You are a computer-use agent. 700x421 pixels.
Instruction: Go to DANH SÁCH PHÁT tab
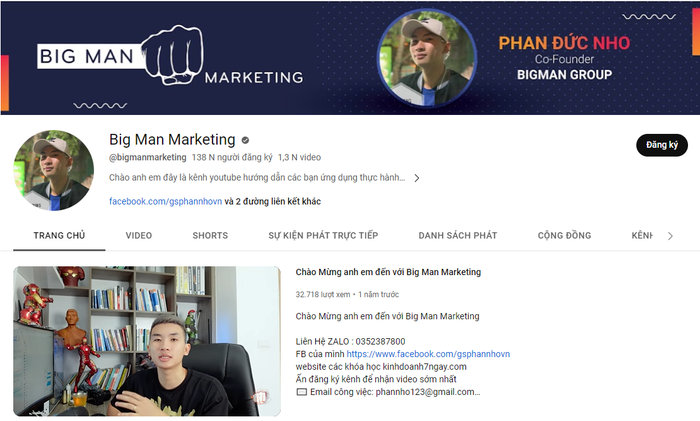click(458, 235)
